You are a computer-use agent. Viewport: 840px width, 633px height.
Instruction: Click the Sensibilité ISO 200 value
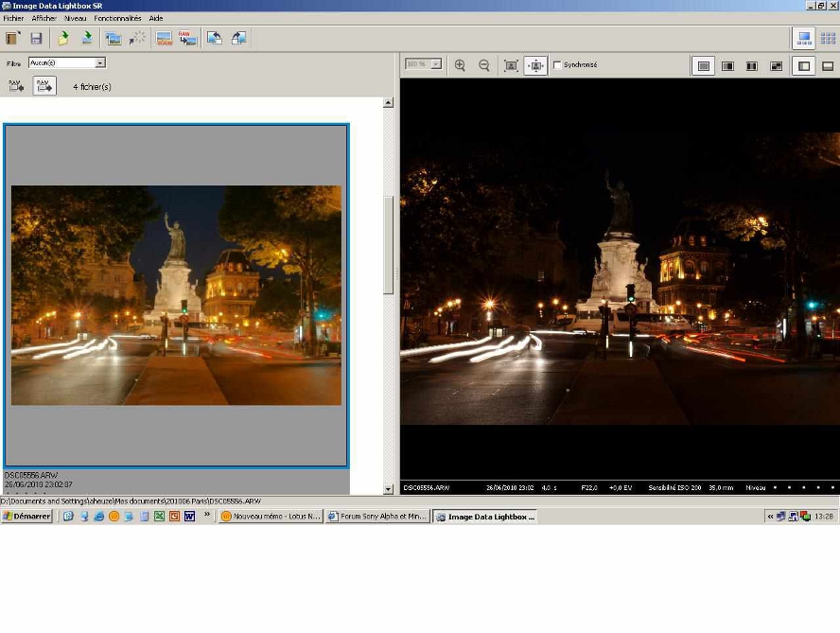(674, 487)
